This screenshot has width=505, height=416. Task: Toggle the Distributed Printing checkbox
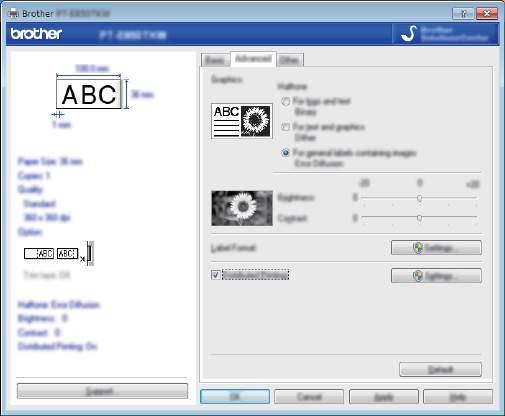tap(216, 275)
